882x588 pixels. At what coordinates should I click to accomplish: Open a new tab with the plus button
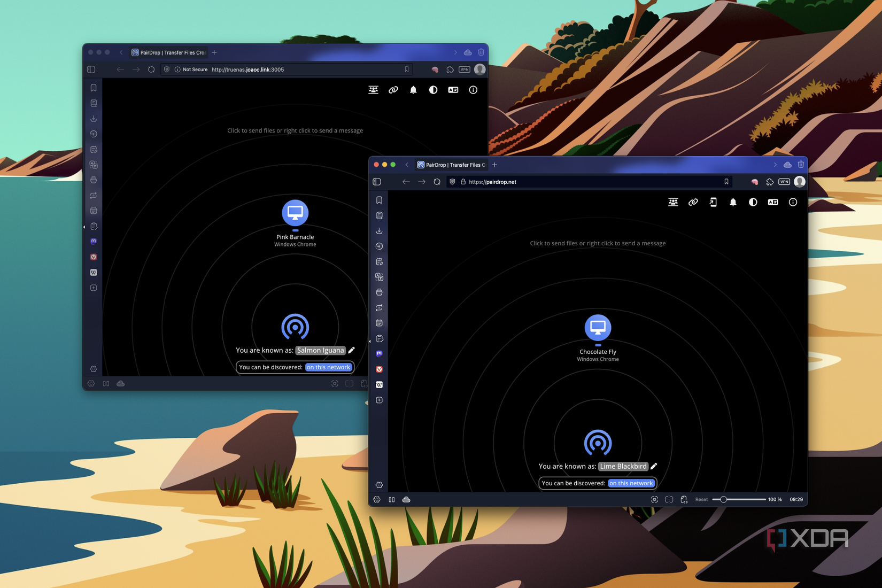tap(494, 165)
